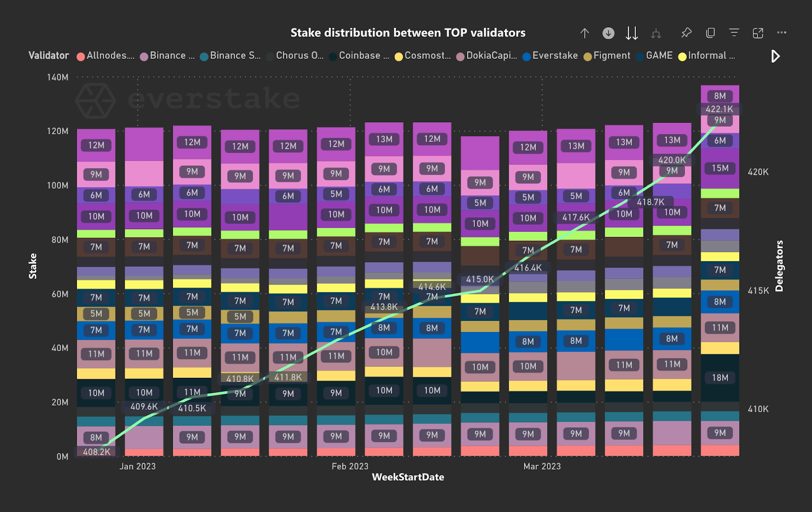Click the 409.6K line data label
This screenshot has height=512, width=812.
pyautogui.click(x=144, y=407)
